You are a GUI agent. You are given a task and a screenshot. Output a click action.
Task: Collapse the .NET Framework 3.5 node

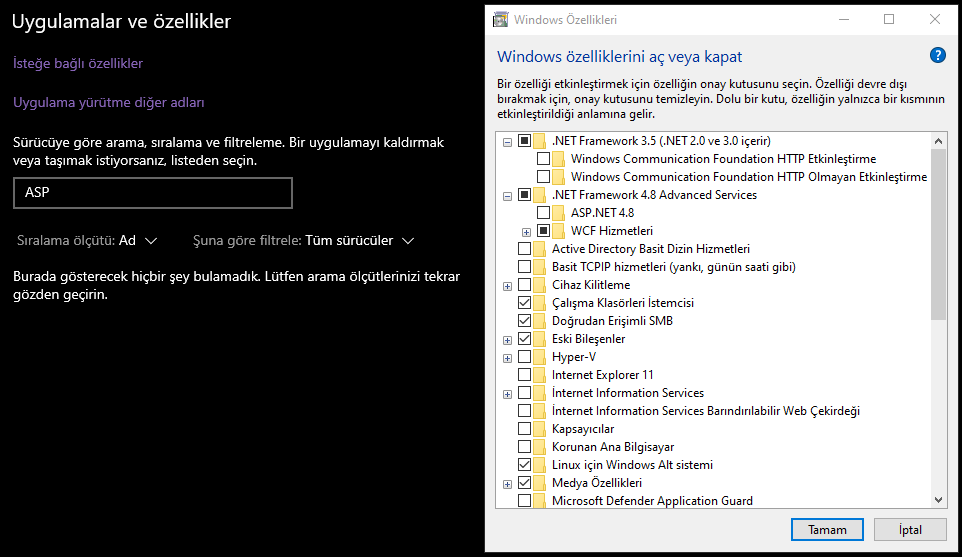(x=507, y=142)
